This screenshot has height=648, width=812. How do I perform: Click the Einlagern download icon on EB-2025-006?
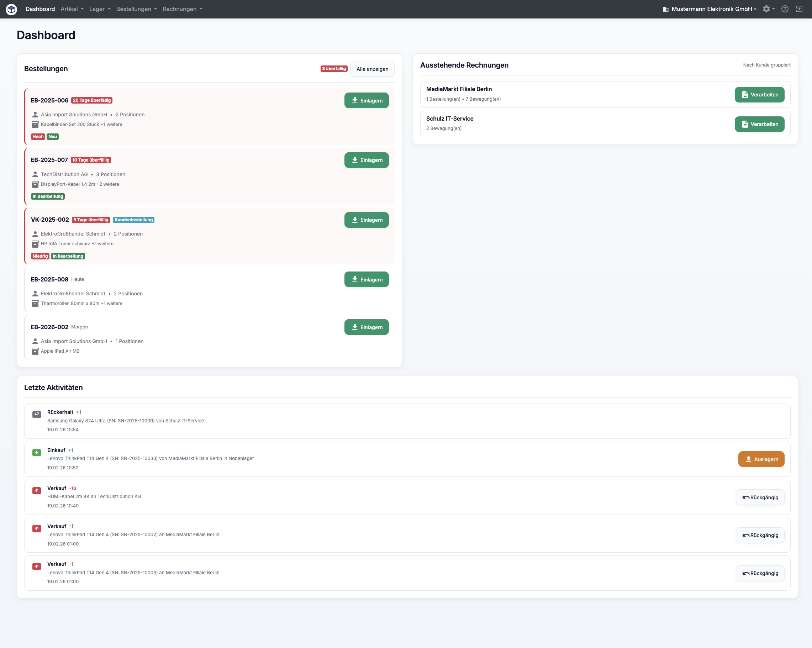click(x=354, y=100)
